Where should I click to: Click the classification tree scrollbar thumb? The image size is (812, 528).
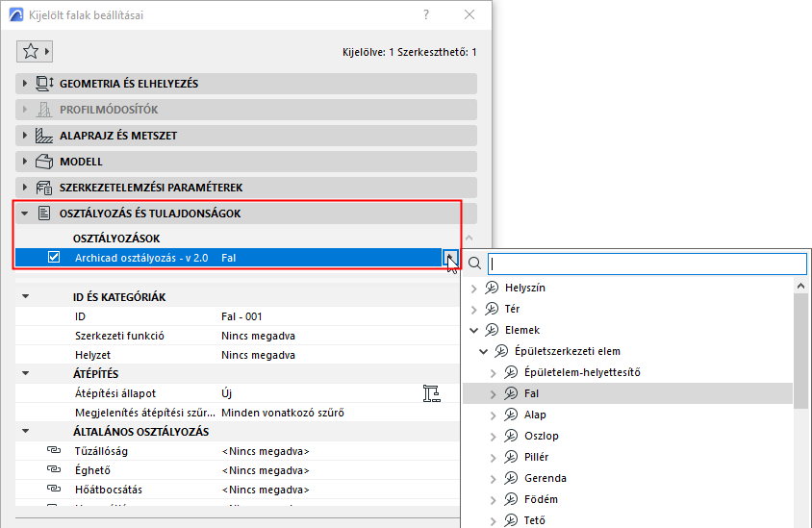800,352
